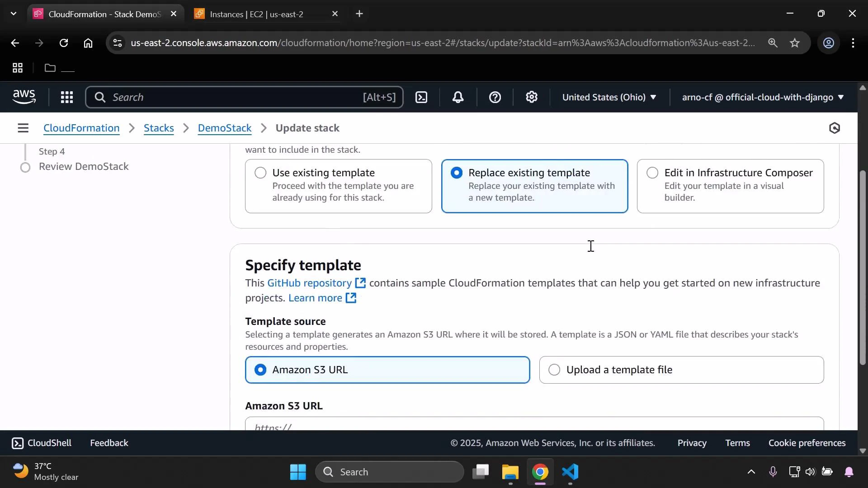Select the Review DemoStack step
Image resolution: width=868 pixels, height=488 pixels.
(84, 167)
